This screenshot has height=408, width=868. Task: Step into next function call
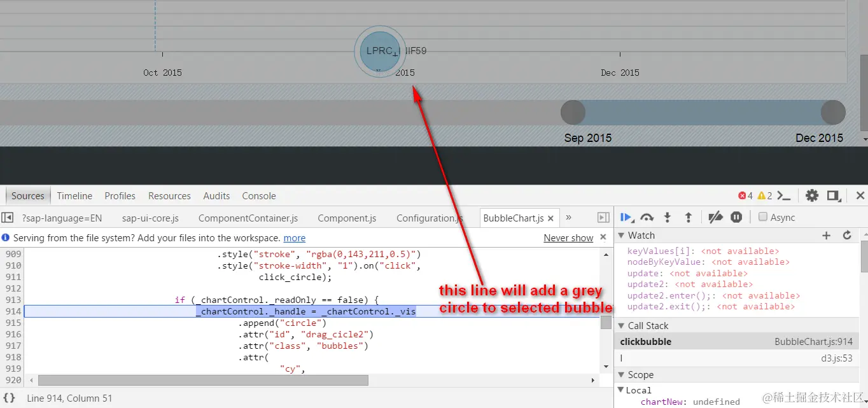click(x=668, y=218)
